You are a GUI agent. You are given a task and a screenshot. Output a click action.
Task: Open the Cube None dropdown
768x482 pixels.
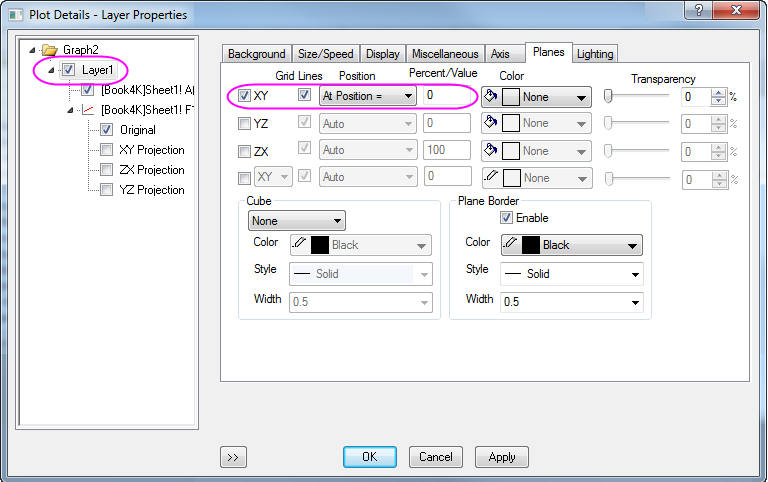coord(296,220)
